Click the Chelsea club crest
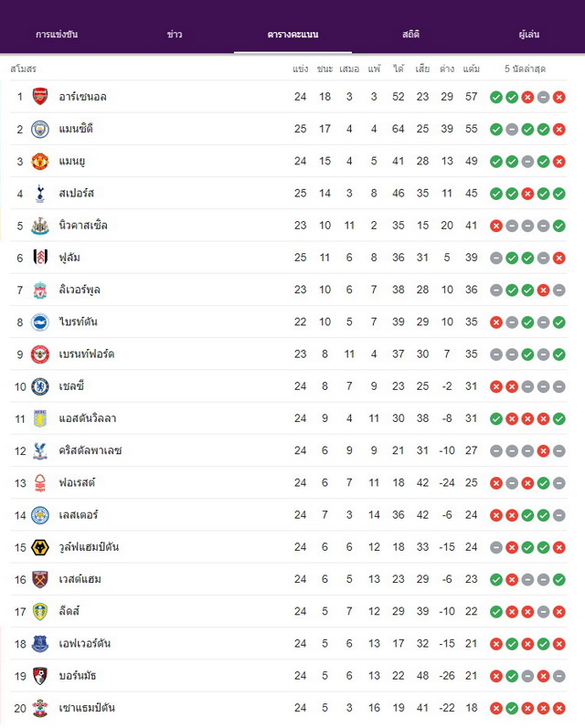The width and height of the screenshot is (585, 728). [x=40, y=386]
